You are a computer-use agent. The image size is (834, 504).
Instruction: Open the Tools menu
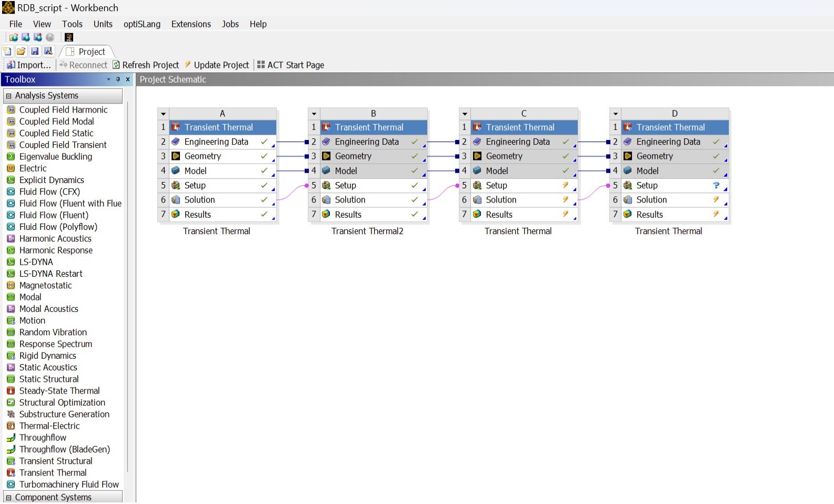[x=72, y=24]
